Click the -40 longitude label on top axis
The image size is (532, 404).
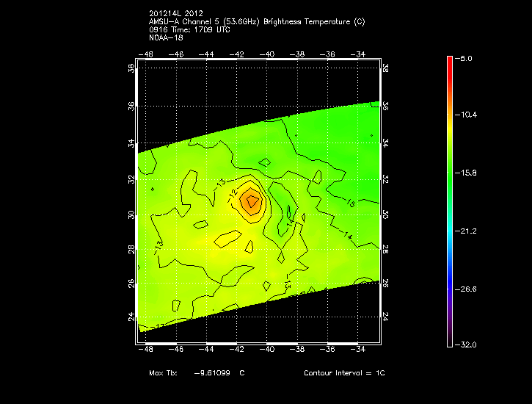268,54
